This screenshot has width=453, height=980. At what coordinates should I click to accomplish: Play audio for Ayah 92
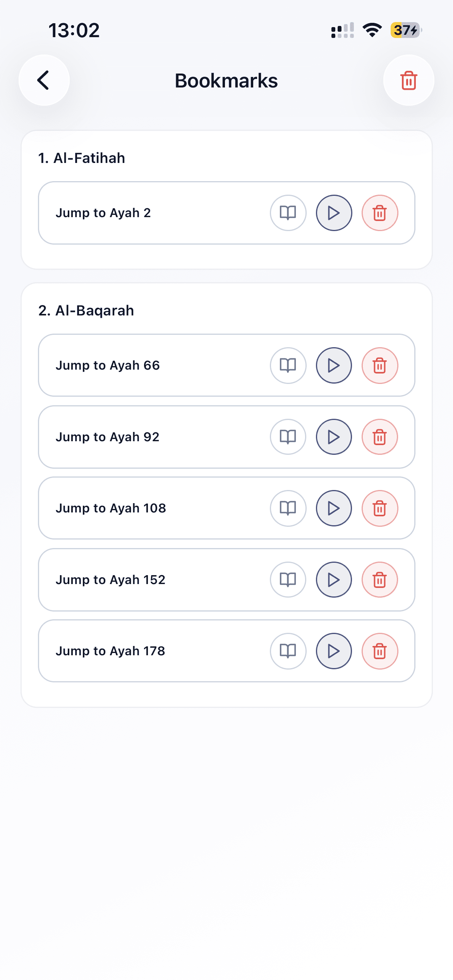coord(334,437)
